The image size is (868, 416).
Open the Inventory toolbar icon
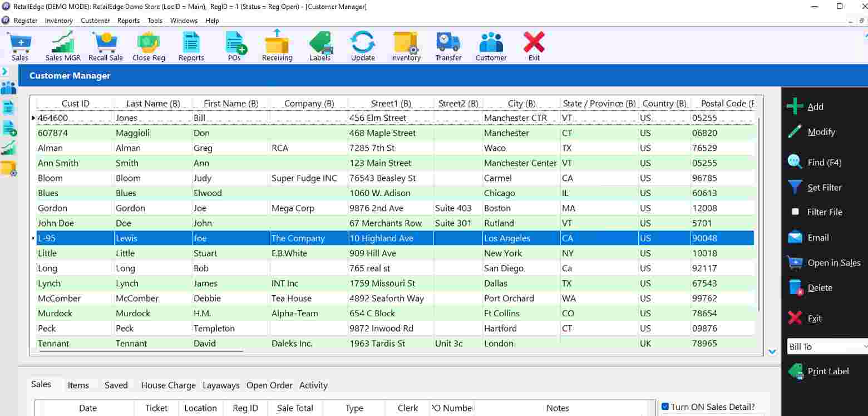pyautogui.click(x=406, y=46)
